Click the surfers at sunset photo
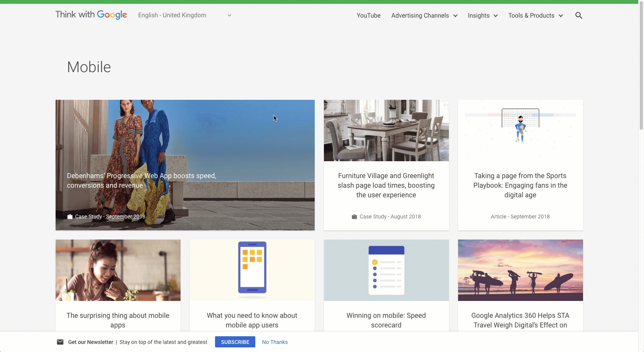Image resolution: width=644 pixels, height=352 pixels. [x=521, y=270]
